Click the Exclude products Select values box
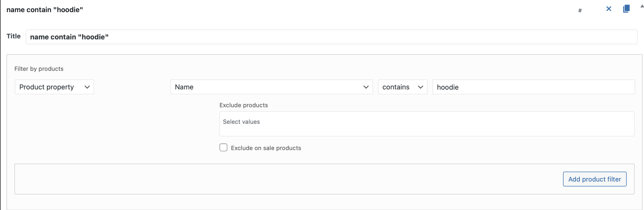Viewport: 644px width, 210px height. [x=426, y=124]
